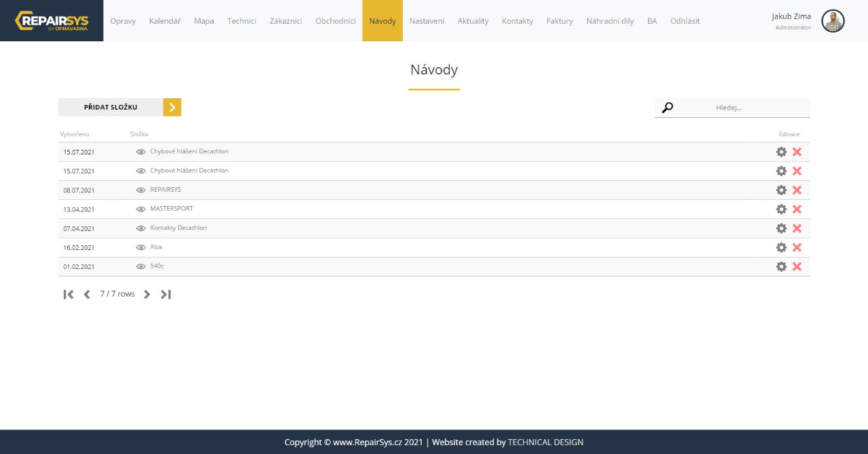Open the Mapa page
This screenshot has height=454, width=868.
click(x=204, y=21)
